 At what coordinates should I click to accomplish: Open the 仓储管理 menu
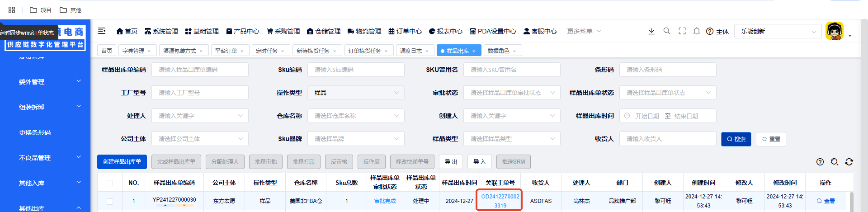pyautogui.click(x=324, y=31)
